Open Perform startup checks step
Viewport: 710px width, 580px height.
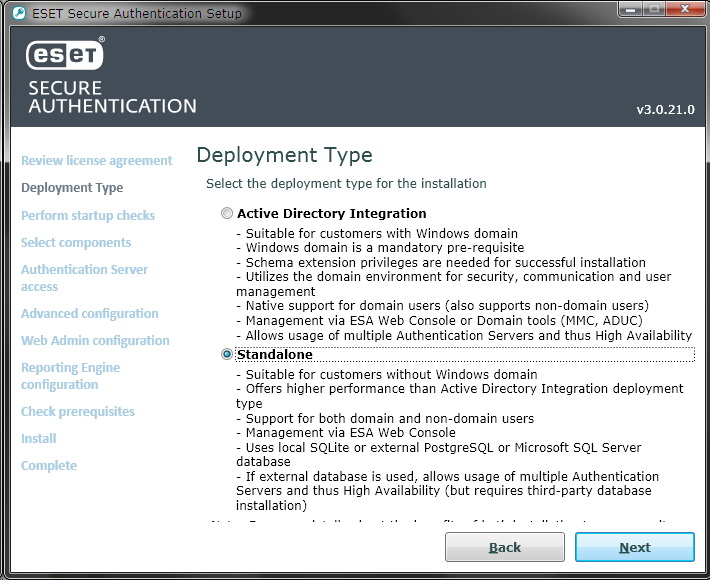pyautogui.click(x=88, y=216)
